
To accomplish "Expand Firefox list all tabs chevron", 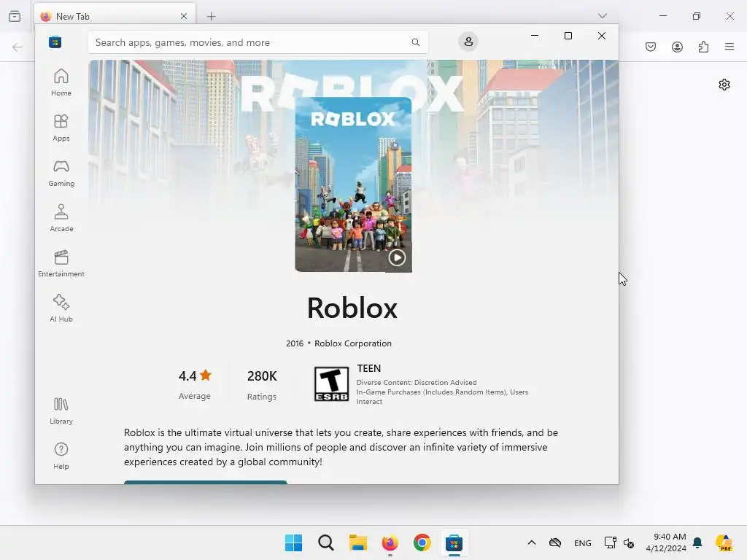I will click(602, 16).
